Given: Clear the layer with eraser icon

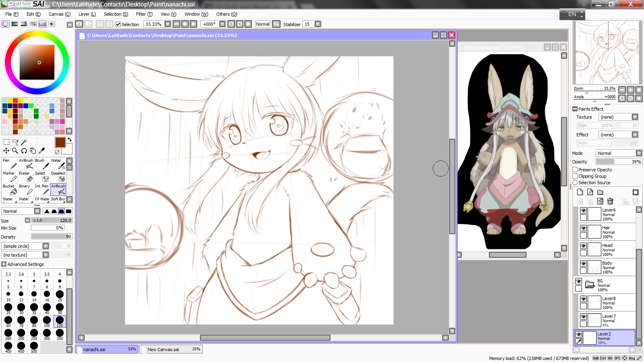Looking at the screenshot, I should (600, 201).
